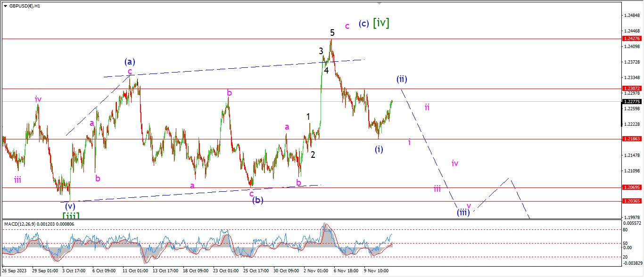Select the blue (b) wave label
This screenshot has width=644, height=277.
(257, 200)
